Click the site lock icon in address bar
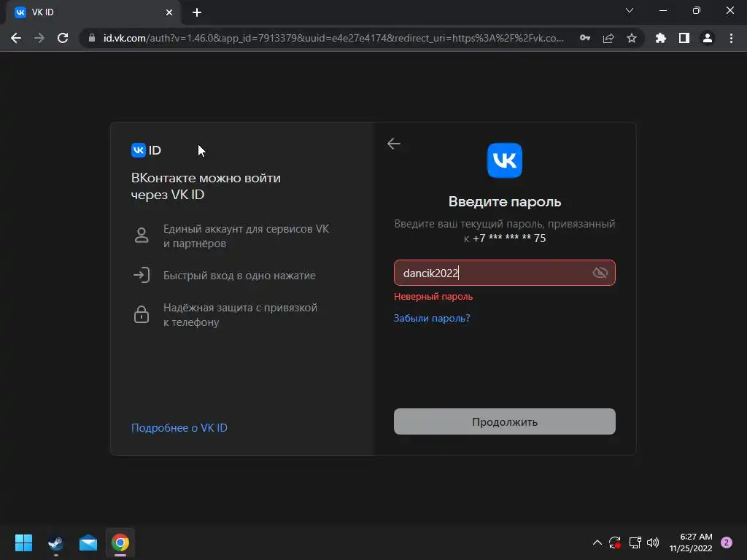 click(92, 38)
